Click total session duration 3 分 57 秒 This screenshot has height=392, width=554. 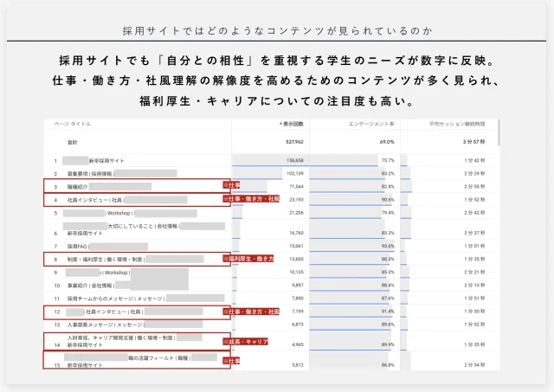tap(473, 142)
